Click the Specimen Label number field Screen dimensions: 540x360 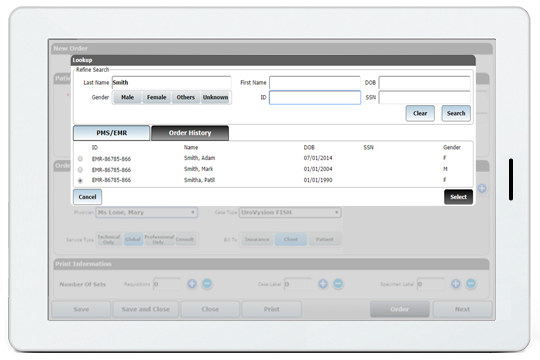[x=431, y=284]
